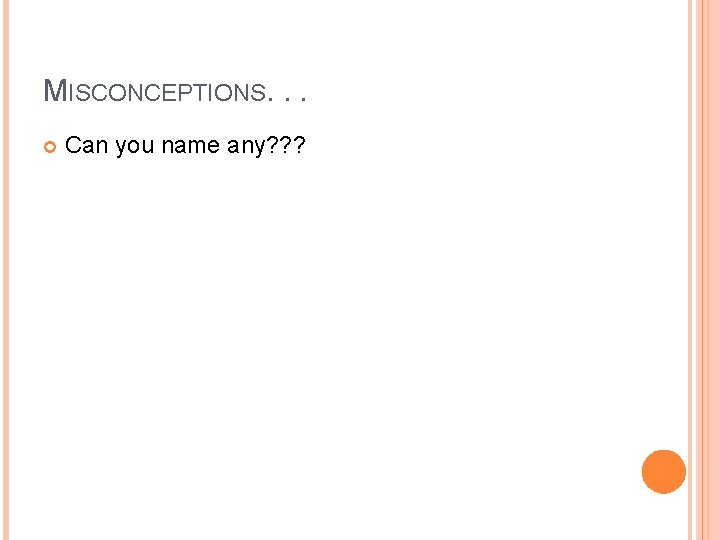Click the last dot of title ellipsis
The image size is (720, 540).
point(303,99)
